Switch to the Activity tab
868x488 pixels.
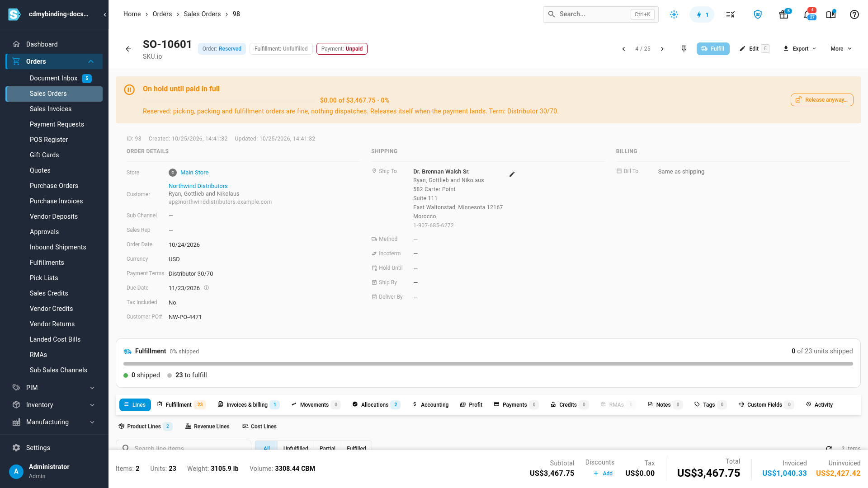[819, 405]
